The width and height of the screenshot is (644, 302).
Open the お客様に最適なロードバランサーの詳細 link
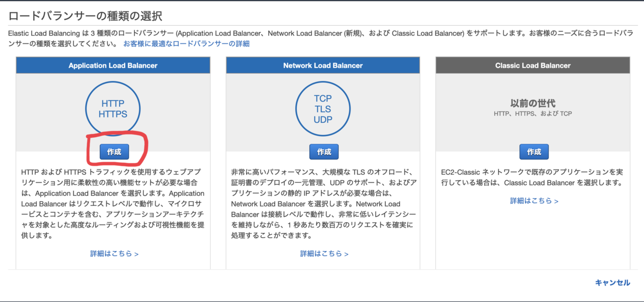(x=186, y=43)
